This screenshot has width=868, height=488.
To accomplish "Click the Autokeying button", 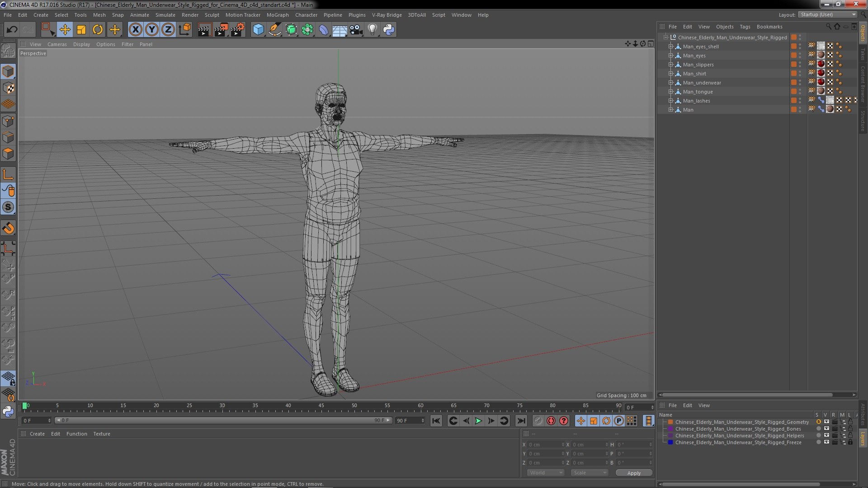I will point(551,421).
